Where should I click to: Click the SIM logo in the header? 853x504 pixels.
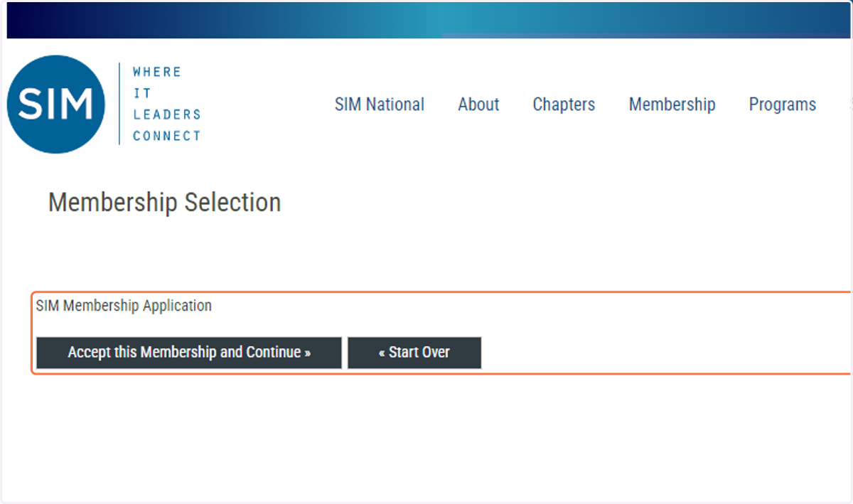pyautogui.click(x=56, y=104)
